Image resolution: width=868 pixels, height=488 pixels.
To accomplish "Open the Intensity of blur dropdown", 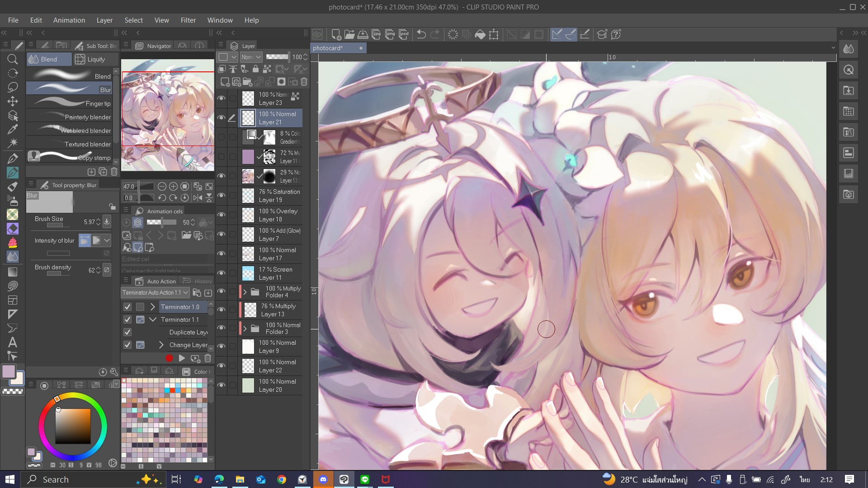I will (107, 240).
